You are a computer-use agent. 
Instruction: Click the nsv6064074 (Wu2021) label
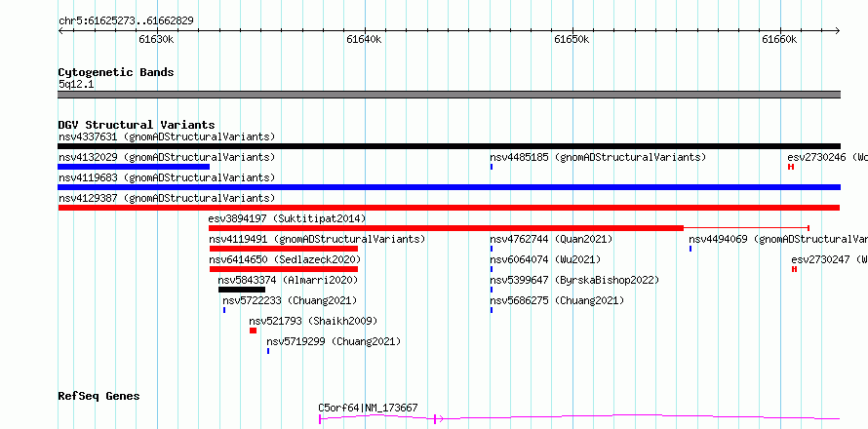point(545,259)
